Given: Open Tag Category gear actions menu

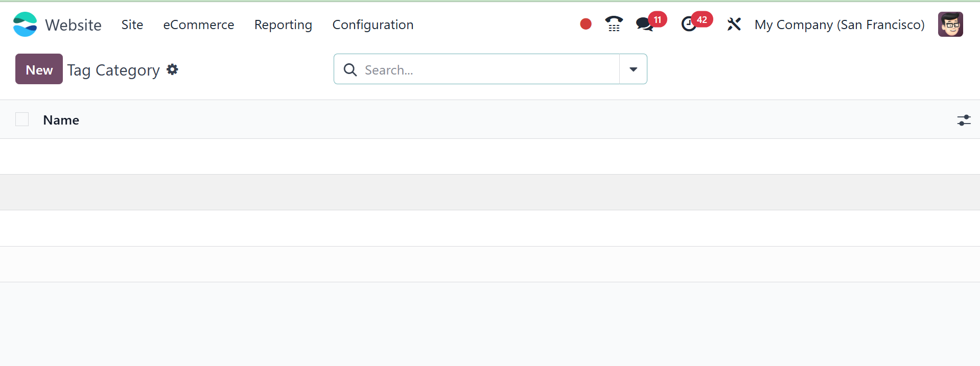Looking at the screenshot, I should tap(173, 69).
